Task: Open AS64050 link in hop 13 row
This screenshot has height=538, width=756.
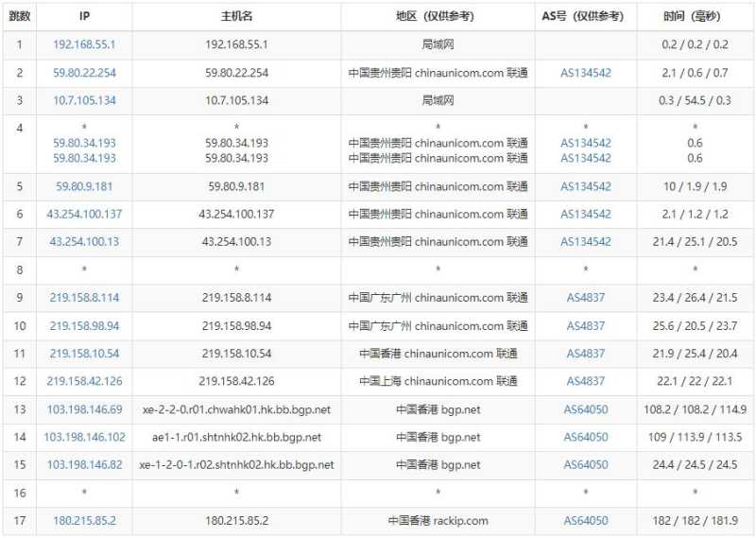Action: 585,409
